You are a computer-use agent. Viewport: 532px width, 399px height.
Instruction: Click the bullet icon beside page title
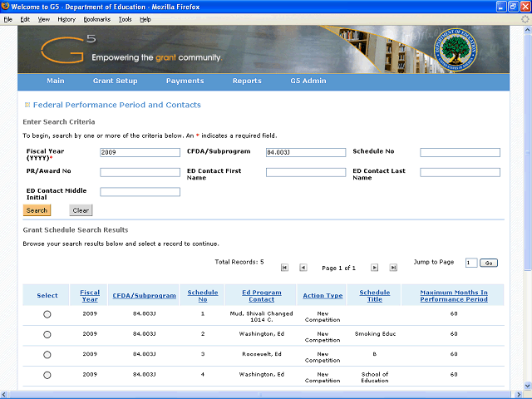[x=27, y=106]
